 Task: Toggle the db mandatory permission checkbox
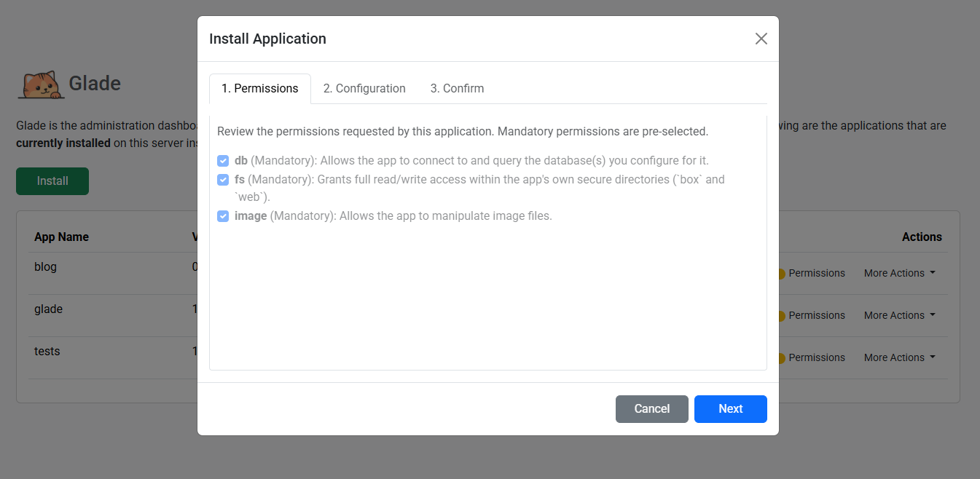223,161
